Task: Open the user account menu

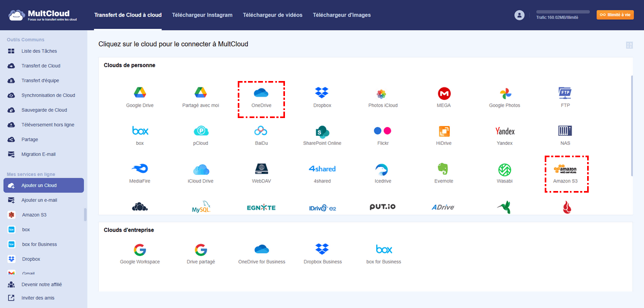Action: tap(519, 15)
